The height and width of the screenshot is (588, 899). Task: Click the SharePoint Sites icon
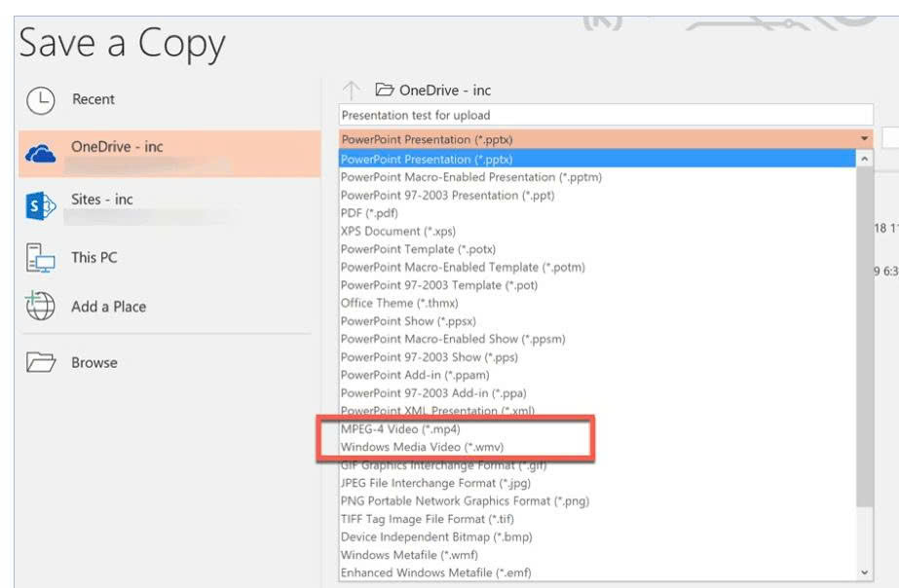(40, 205)
